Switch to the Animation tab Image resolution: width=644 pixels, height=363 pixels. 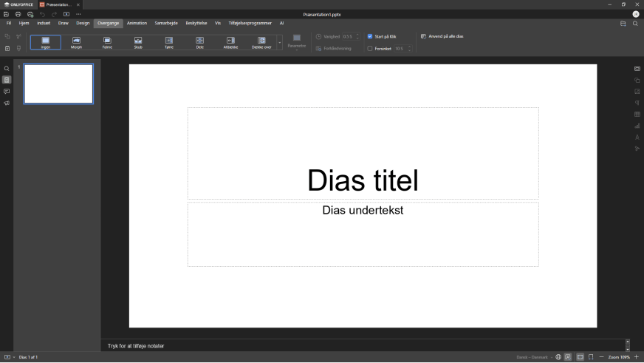[137, 23]
